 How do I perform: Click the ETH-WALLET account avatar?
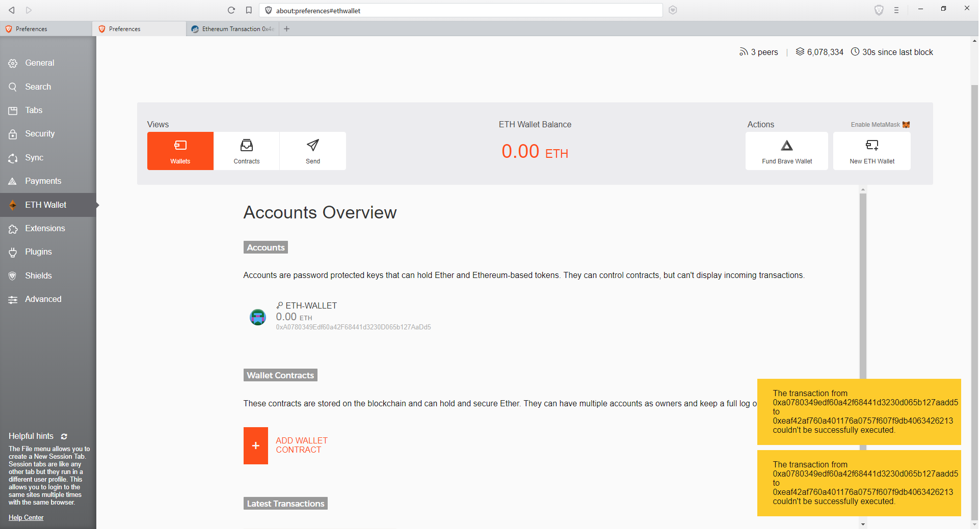pyautogui.click(x=258, y=317)
